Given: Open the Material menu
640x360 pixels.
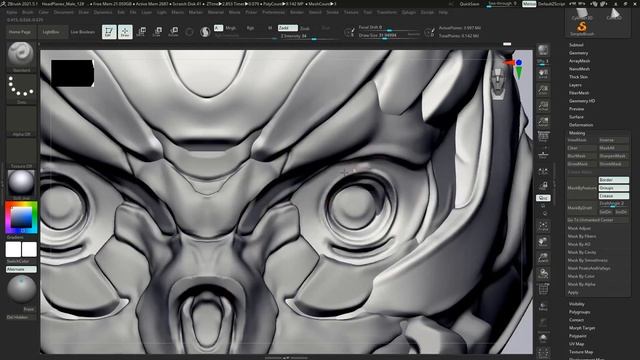Looking at the screenshot, I should click(x=216, y=13).
